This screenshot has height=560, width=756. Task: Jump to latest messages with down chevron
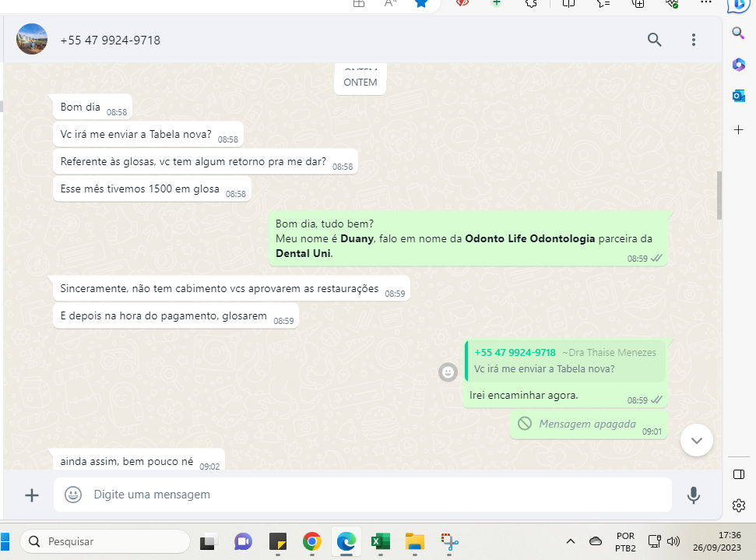pyautogui.click(x=696, y=440)
